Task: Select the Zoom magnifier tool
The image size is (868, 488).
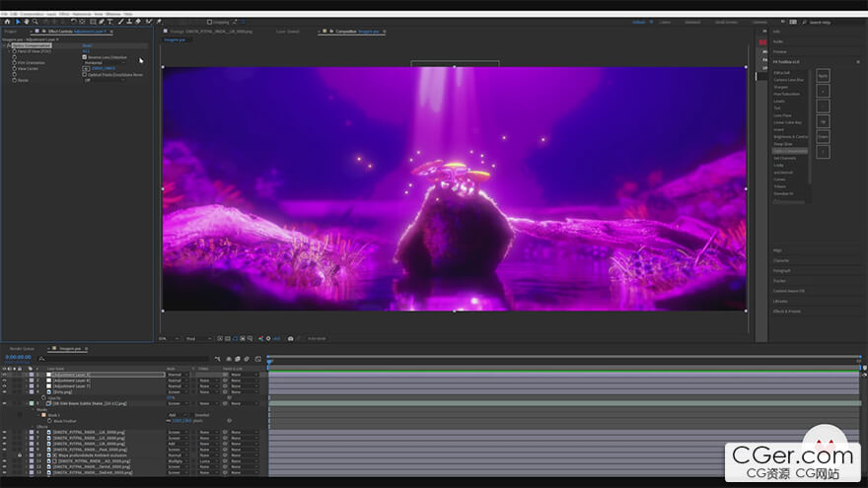Action: [35, 22]
